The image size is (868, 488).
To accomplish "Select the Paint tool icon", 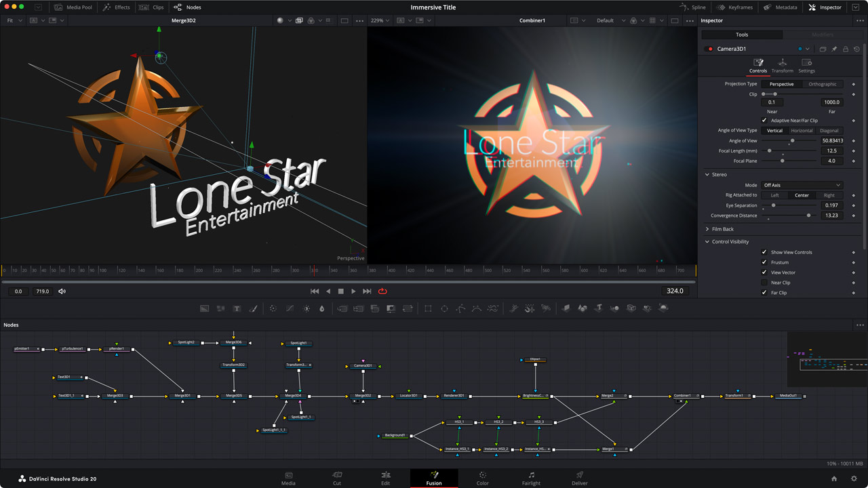I will pos(254,308).
